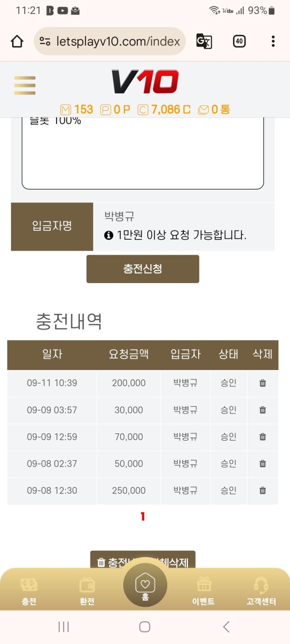
Task: Submit the 충전신청 button
Action: (x=143, y=269)
